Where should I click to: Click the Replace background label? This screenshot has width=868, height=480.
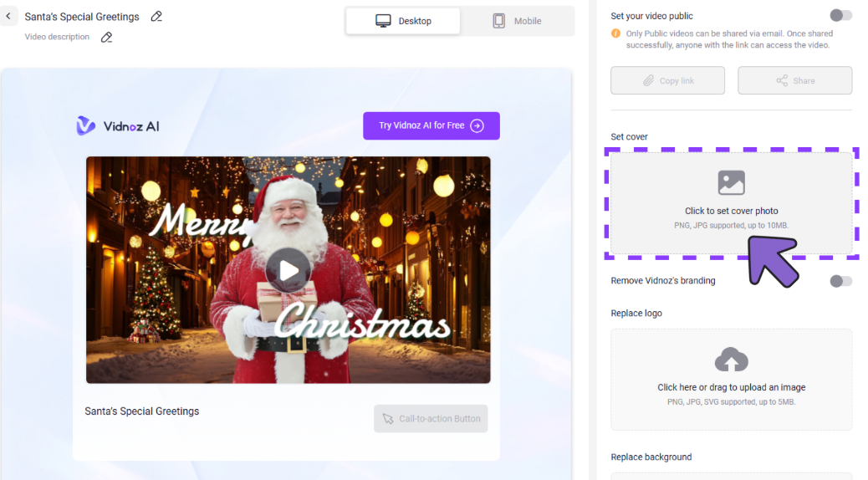pyautogui.click(x=651, y=457)
